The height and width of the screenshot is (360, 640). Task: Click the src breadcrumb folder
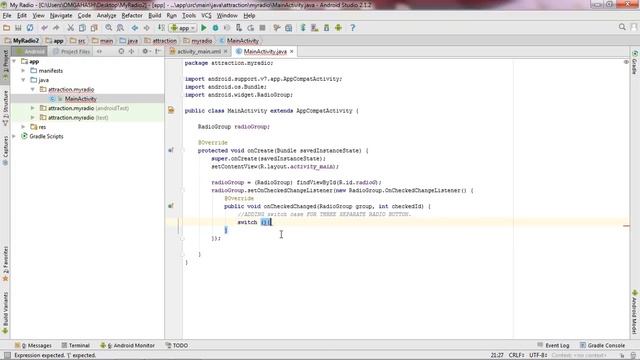pos(78,41)
